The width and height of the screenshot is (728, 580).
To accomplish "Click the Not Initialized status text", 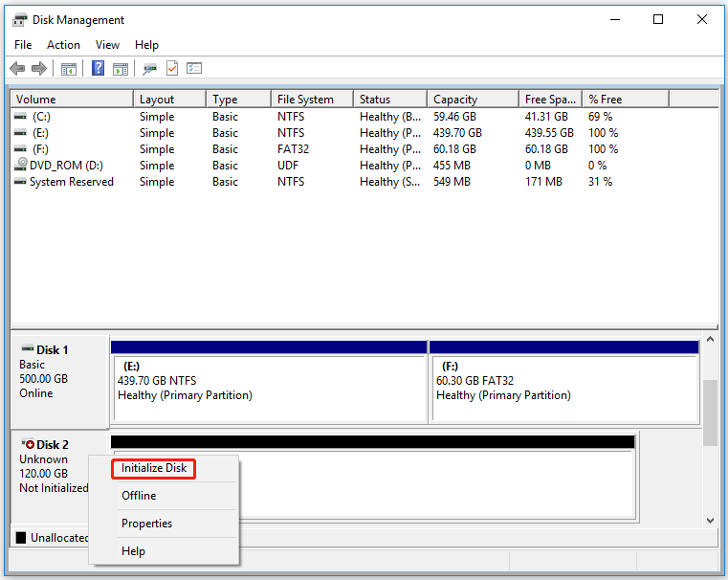I will point(54,488).
